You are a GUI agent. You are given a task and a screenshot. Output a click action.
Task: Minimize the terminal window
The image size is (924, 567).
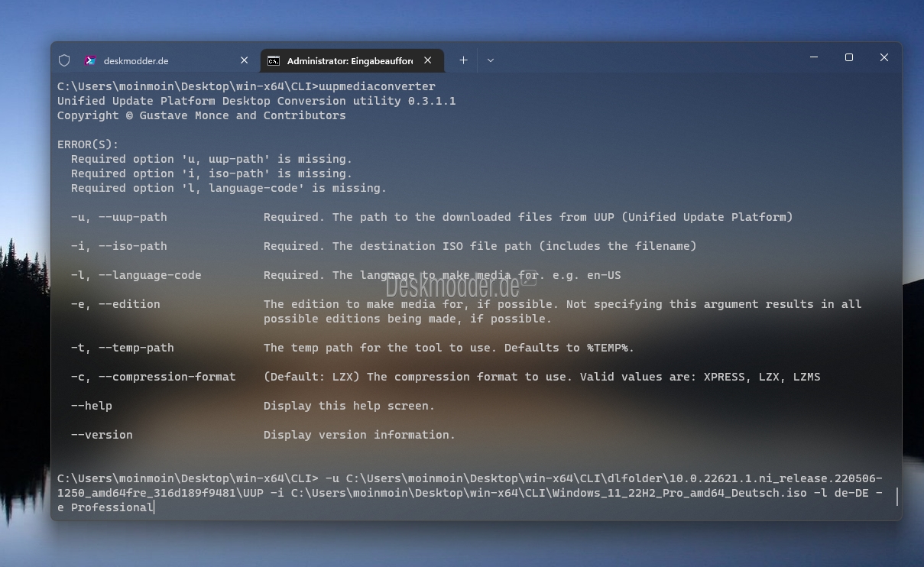pyautogui.click(x=814, y=57)
